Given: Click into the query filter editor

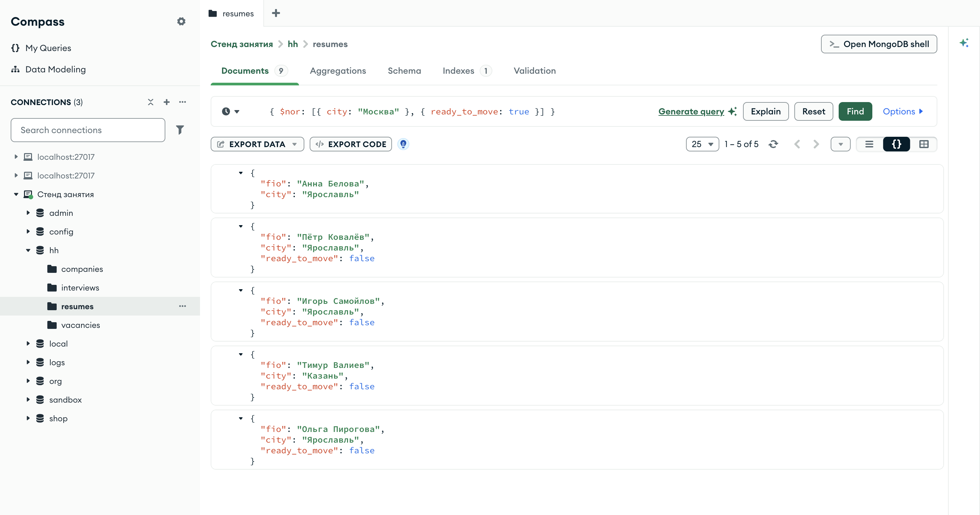Looking at the screenshot, I should tap(453, 111).
